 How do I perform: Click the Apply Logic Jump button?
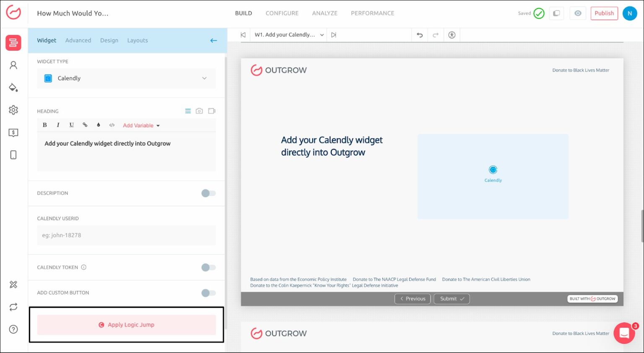[x=126, y=325]
